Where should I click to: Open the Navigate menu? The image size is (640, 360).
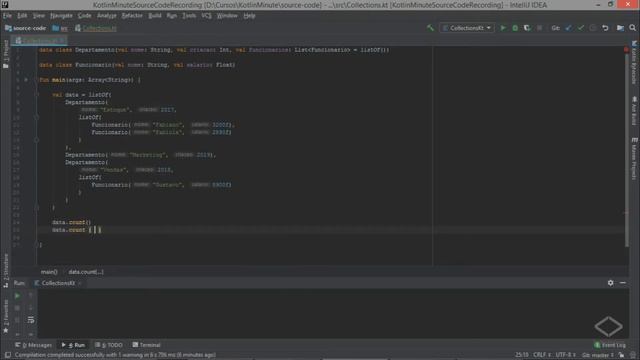(x=61, y=16)
